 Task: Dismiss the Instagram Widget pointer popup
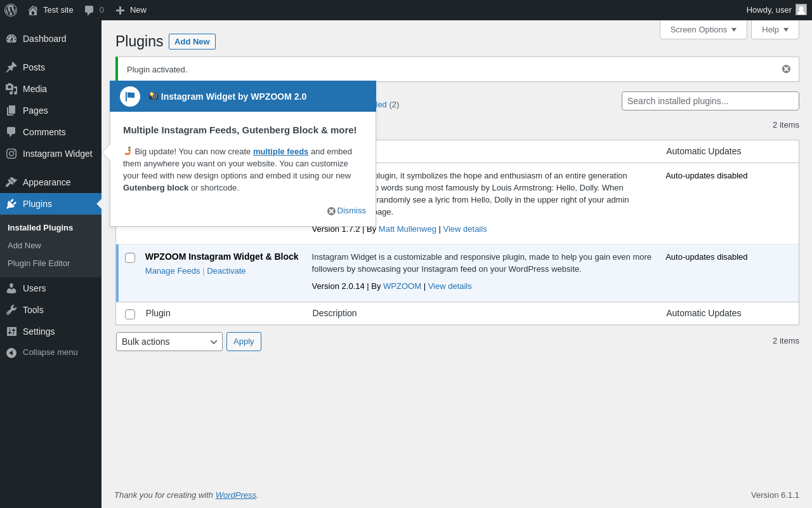pyautogui.click(x=347, y=211)
